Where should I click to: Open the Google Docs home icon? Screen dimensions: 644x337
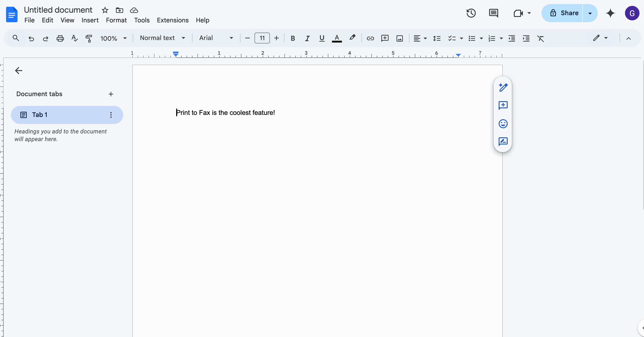click(12, 14)
